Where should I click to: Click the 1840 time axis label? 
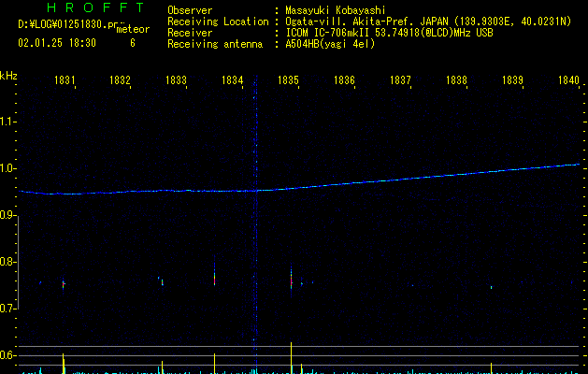[x=568, y=80]
